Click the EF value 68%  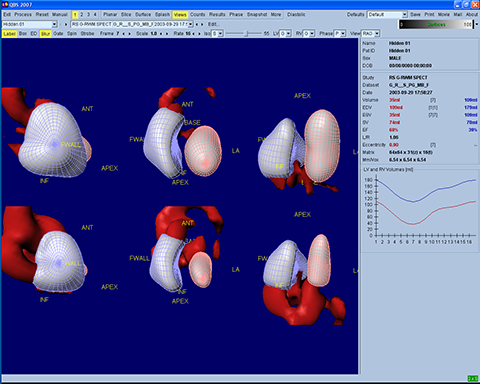[x=394, y=130]
